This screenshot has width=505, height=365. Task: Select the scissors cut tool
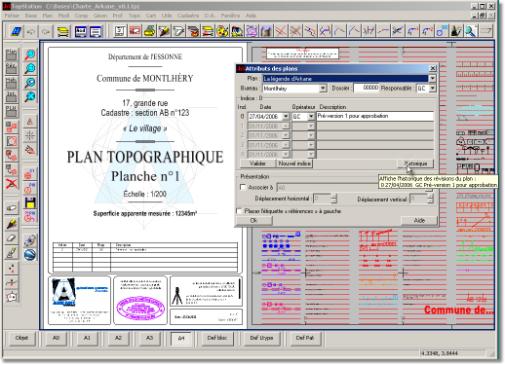(397, 31)
